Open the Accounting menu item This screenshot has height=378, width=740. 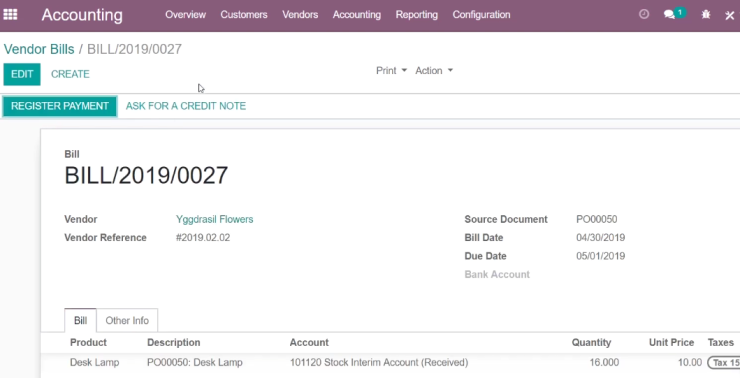pos(357,15)
